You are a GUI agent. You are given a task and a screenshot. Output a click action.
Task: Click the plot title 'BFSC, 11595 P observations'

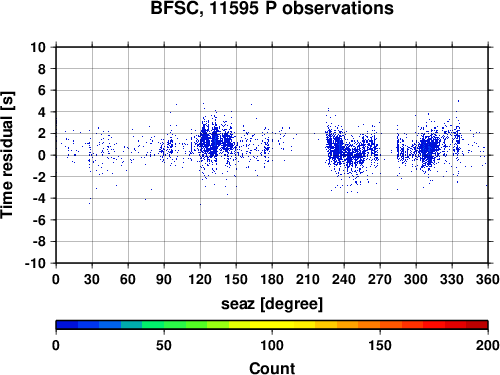(x=272, y=8)
